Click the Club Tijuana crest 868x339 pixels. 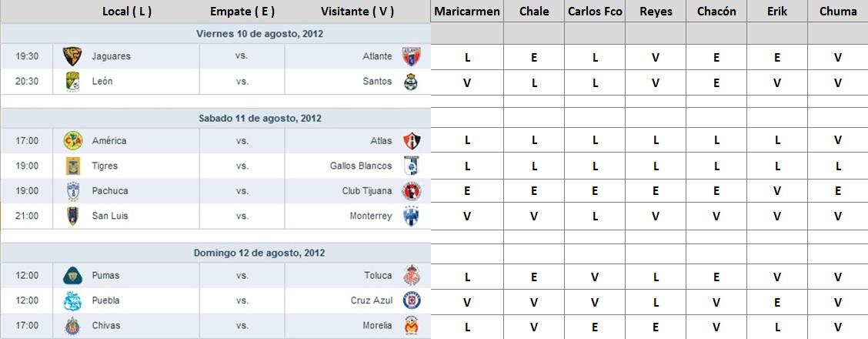click(412, 191)
